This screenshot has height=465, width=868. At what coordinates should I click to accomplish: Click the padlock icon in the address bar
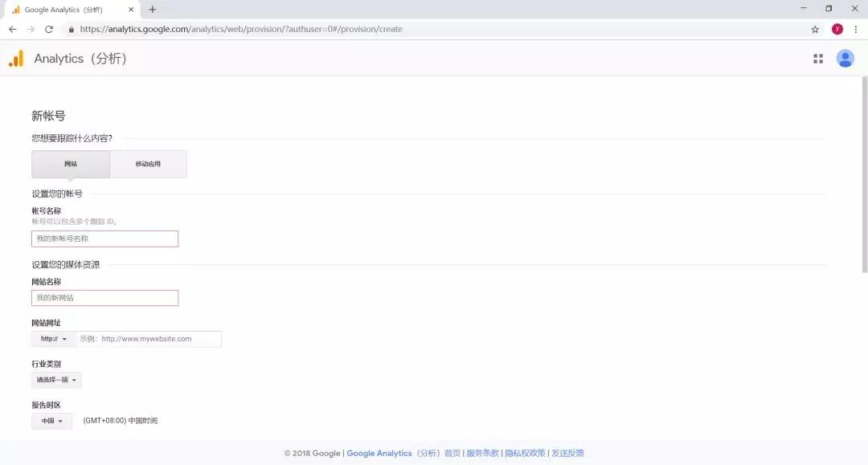point(72,28)
